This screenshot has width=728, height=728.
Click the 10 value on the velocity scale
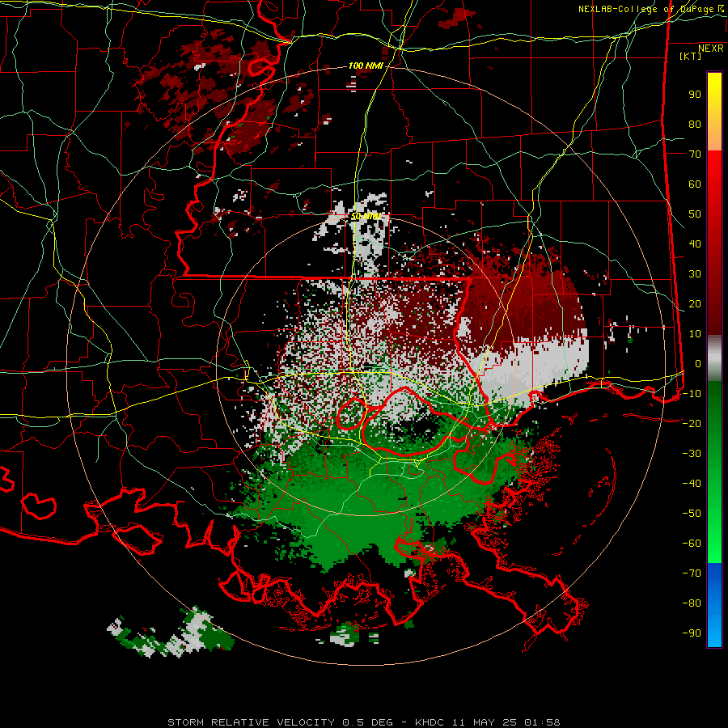coord(695,334)
